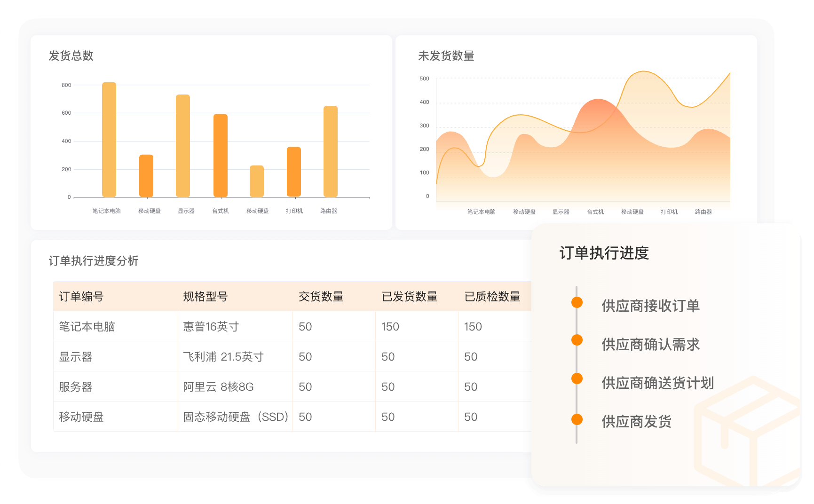The width and height of the screenshot is (814, 504).
Task: Click the orange dot beside 供应商确送货计划
Action: tap(577, 379)
